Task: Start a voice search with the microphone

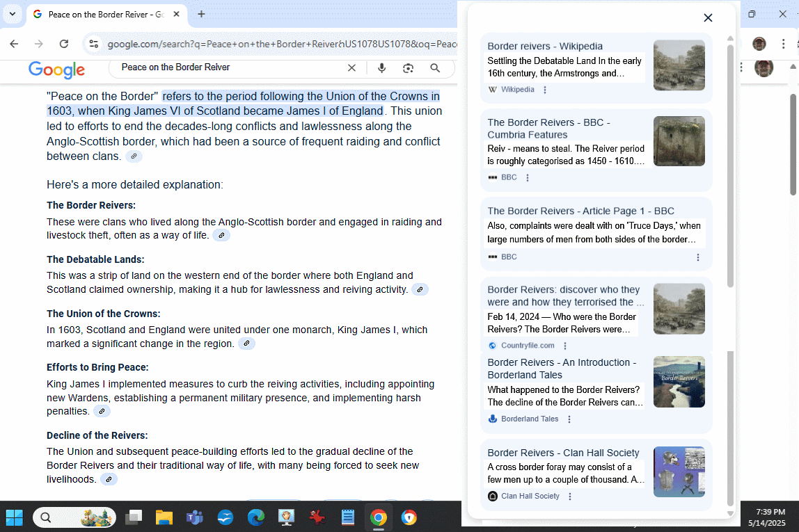Action: pos(381,67)
